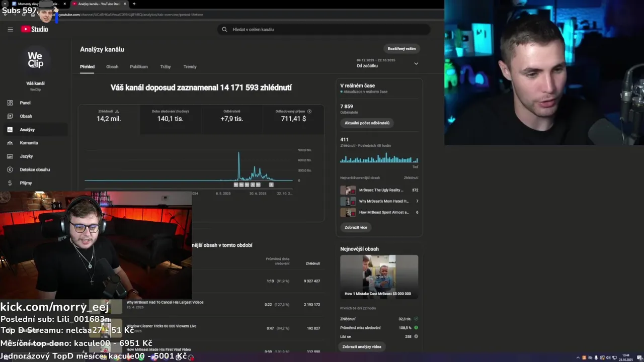The width and height of the screenshot is (644, 362).
Task: Click warning icon next to Zhlédnutí
Action: pos(117,111)
